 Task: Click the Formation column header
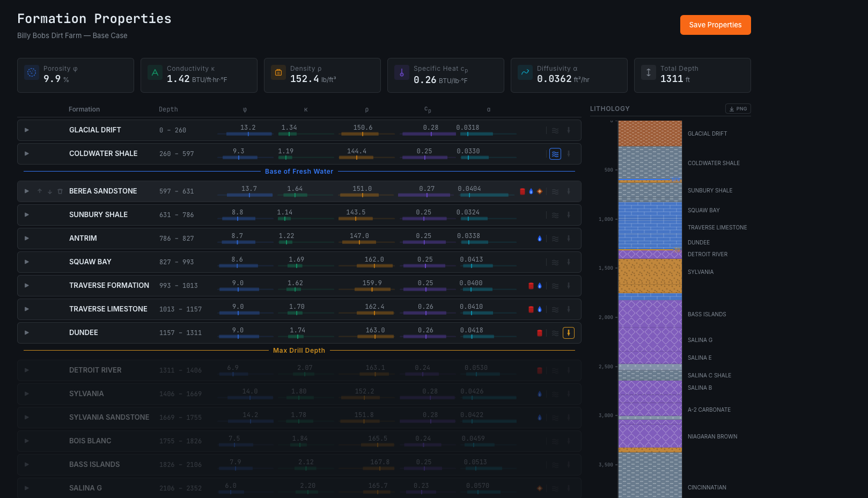point(84,109)
